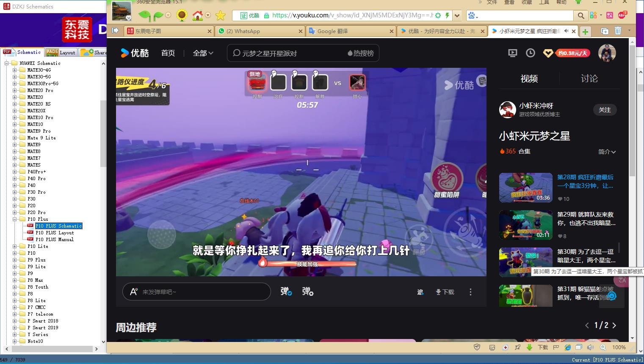Collapse the HUAWEI Schematic root node
Screen dimensions: 644x364
click(x=7, y=63)
